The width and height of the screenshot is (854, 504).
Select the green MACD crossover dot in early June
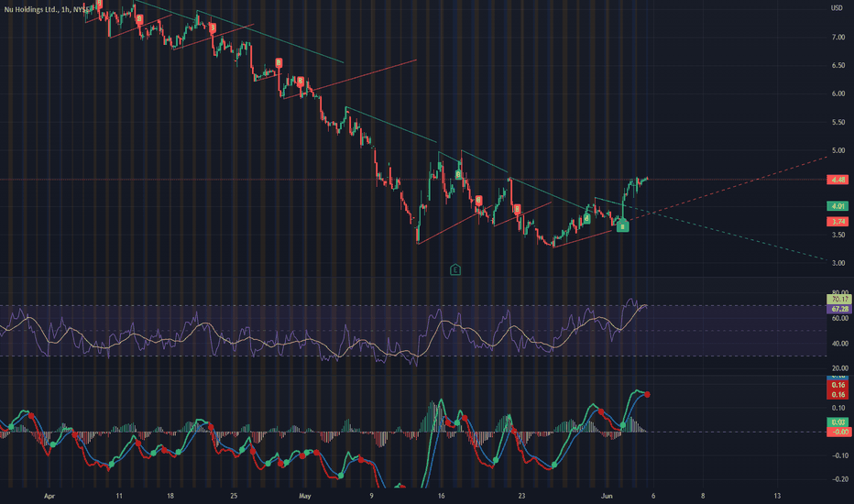click(x=622, y=424)
